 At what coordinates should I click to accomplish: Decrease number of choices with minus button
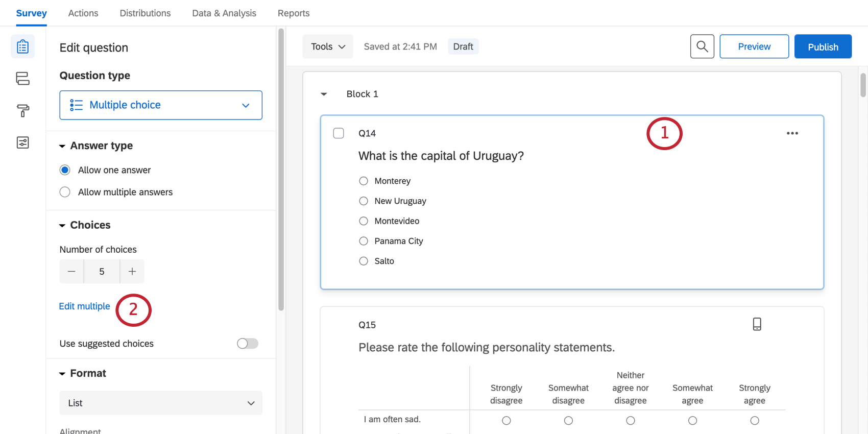(x=71, y=272)
